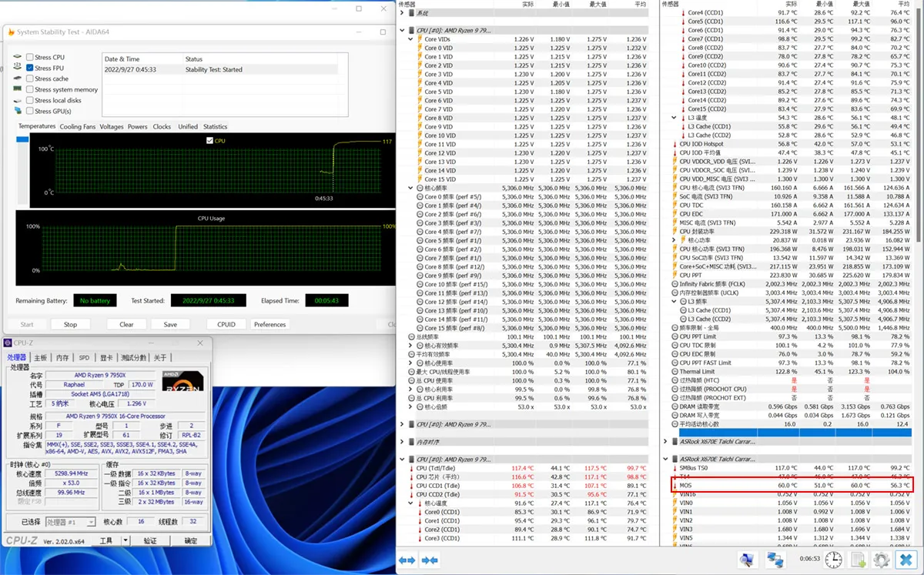
Task: Collapse the 内存时序 group
Action: click(402, 442)
